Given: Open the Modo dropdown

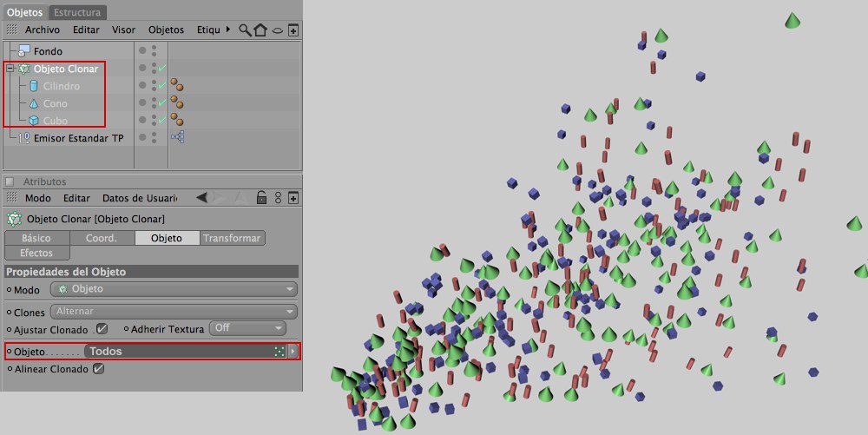Looking at the screenshot, I should coord(174,289).
